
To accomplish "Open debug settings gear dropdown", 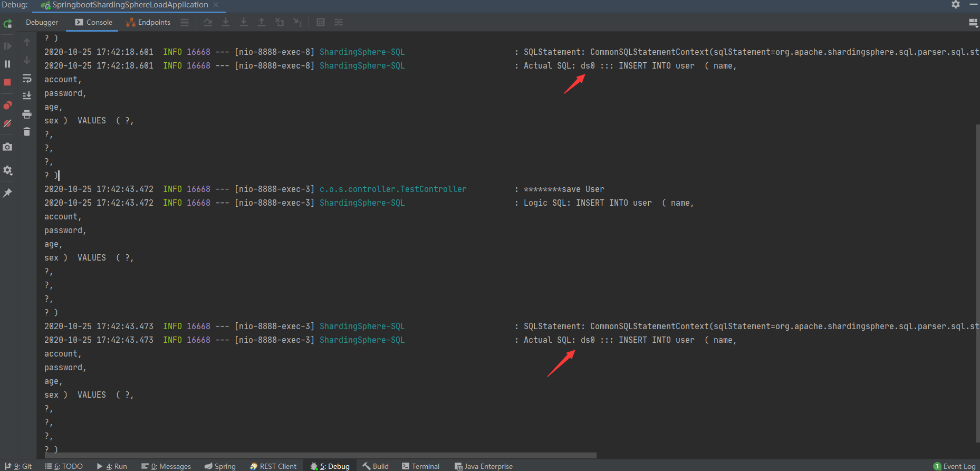I will 8,170.
